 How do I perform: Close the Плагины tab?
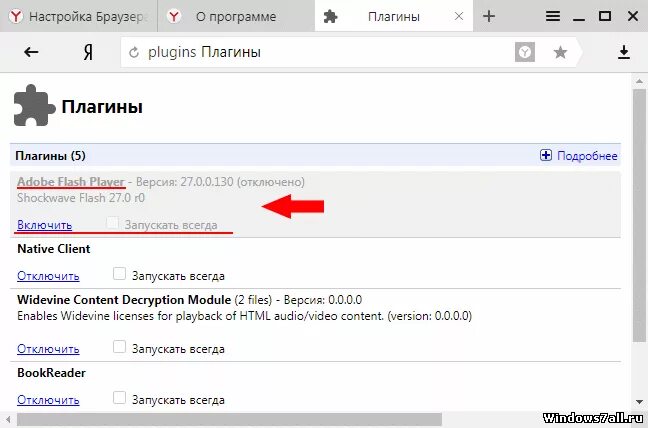[459, 17]
